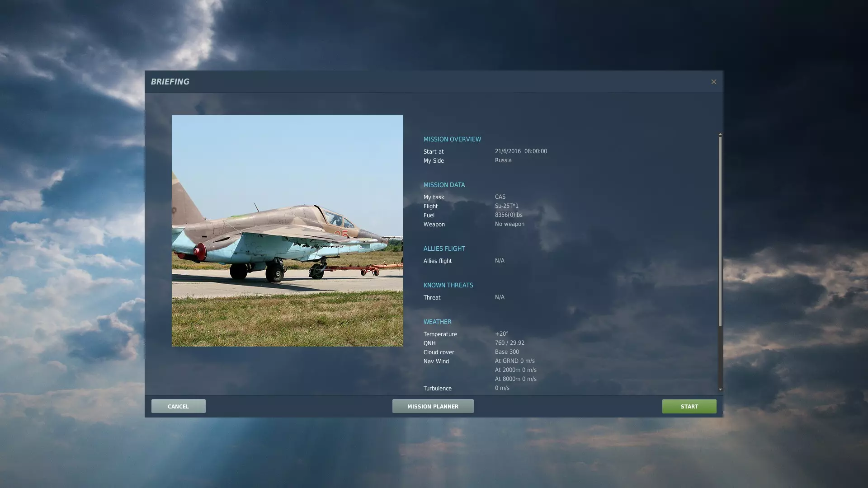Select the KNOWN THREATS heading
This screenshot has height=488, width=868.
448,285
